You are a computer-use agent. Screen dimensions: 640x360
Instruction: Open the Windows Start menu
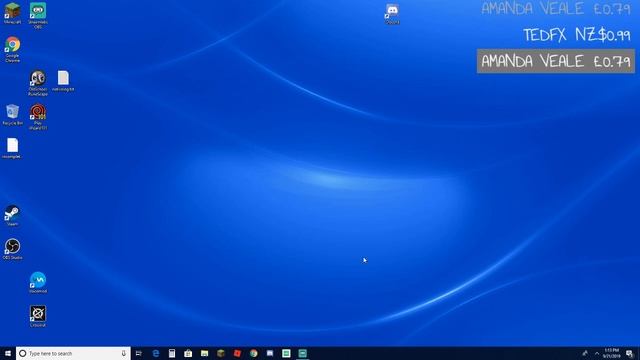coord(8,353)
